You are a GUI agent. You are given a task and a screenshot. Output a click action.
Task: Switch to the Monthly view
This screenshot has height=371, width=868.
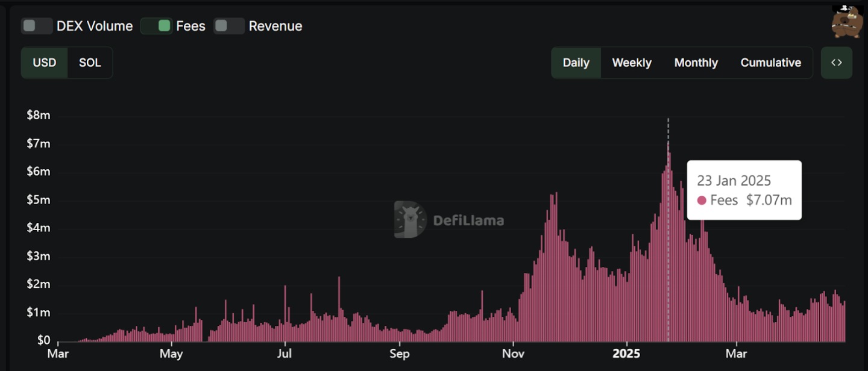pyautogui.click(x=696, y=63)
